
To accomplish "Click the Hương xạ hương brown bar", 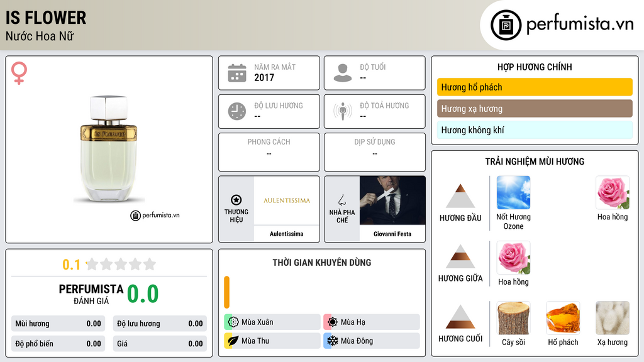I will (535, 108).
